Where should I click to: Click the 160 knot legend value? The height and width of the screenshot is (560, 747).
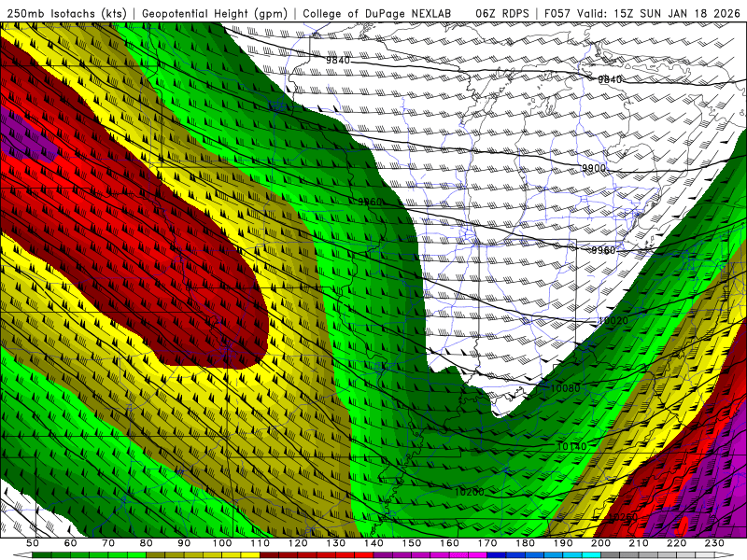[x=449, y=543]
